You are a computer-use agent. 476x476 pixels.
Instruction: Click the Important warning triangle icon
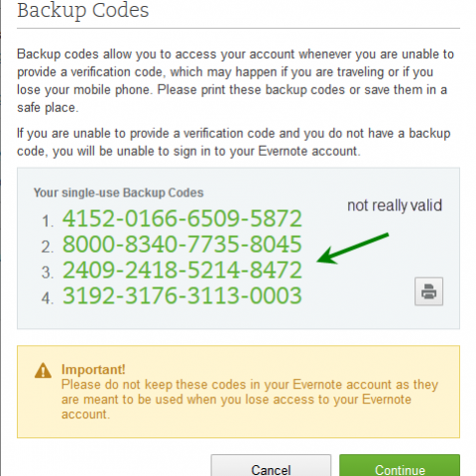(x=43, y=371)
